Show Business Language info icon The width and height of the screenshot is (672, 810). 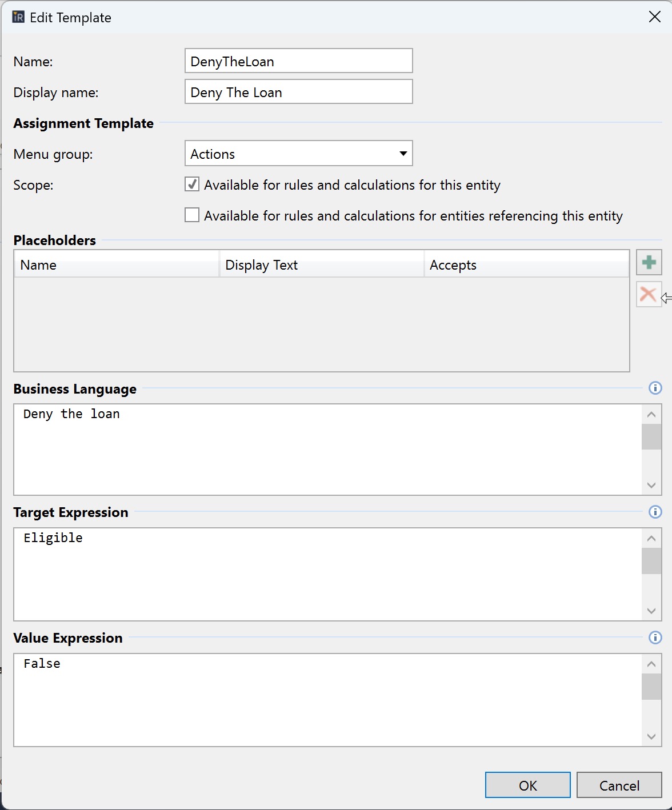[655, 388]
